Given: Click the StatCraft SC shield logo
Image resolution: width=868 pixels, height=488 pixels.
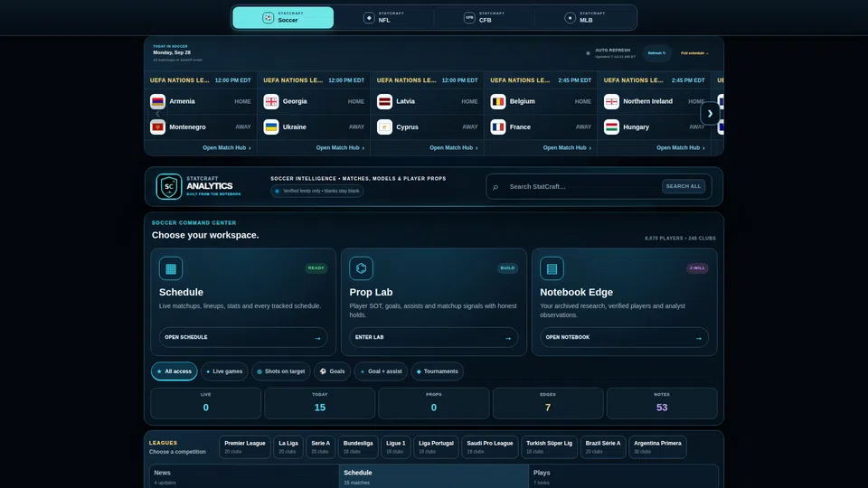Looking at the screenshot, I should pyautogui.click(x=169, y=186).
